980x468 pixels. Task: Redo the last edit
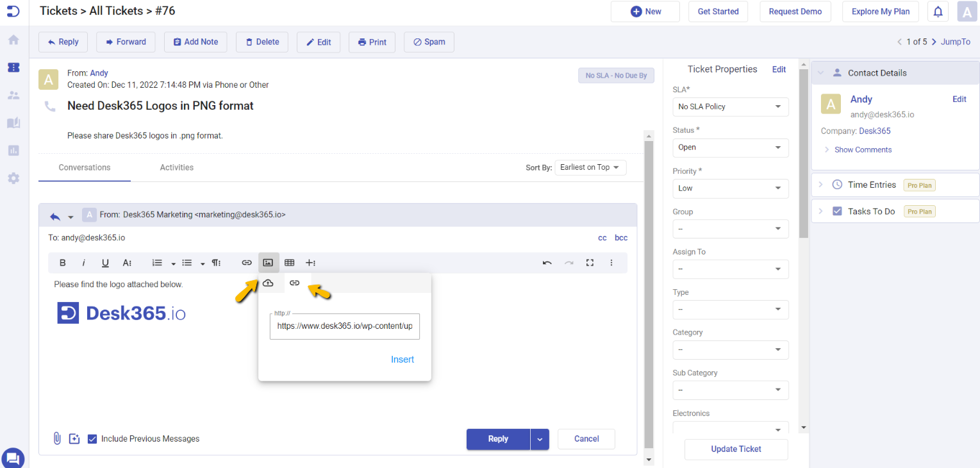pyautogui.click(x=569, y=263)
